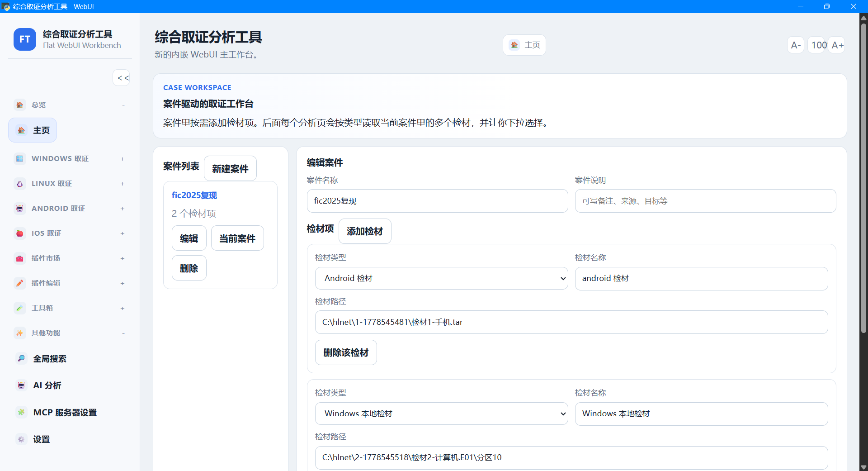The width and height of the screenshot is (868, 471).
Task: Expand the IOS 取证 section
Action: tap(123, 233)
